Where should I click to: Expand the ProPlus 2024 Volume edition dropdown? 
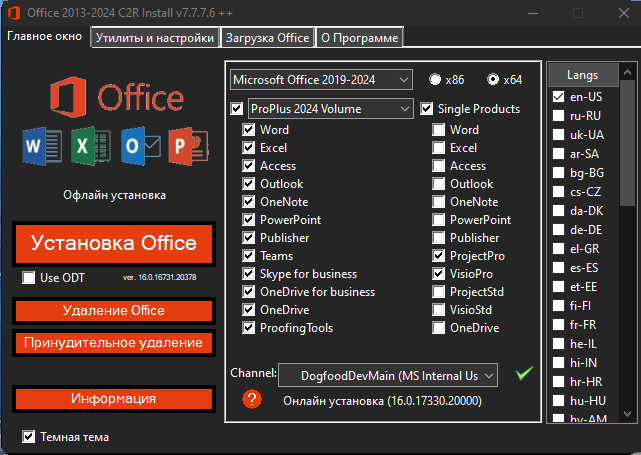(331, 109)
